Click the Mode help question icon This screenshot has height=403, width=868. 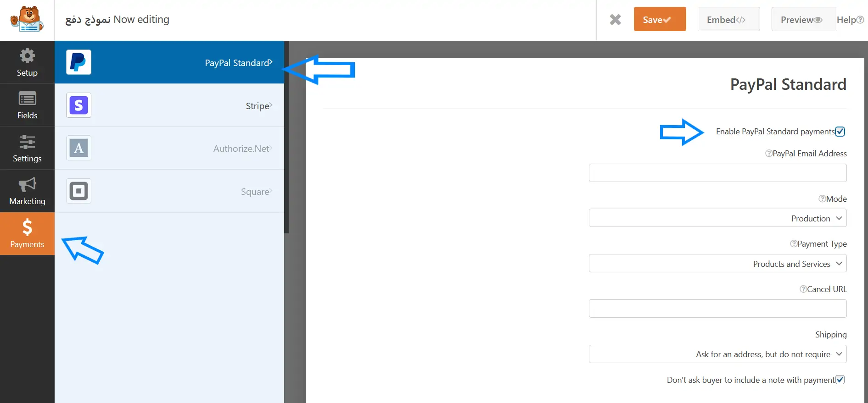coord(822,199)
